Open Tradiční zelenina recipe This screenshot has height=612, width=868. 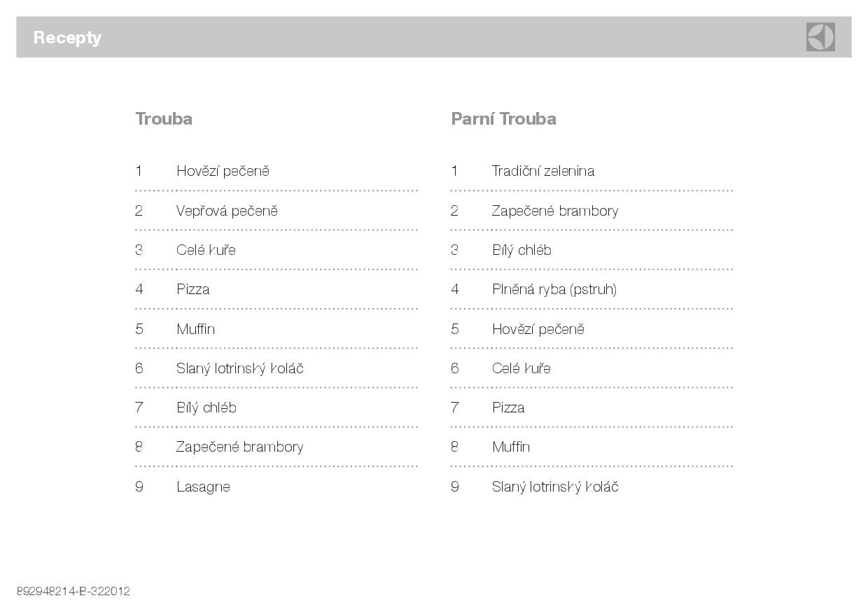click(x=542, y=171)
